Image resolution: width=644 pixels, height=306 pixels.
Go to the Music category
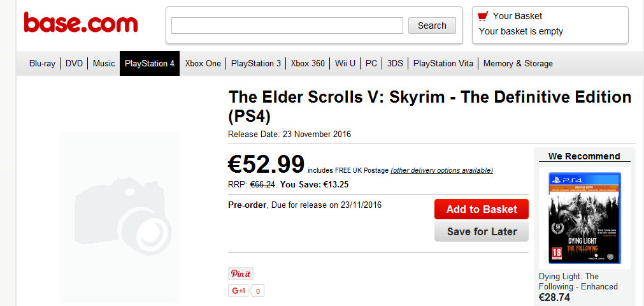(x=104, y=63)
